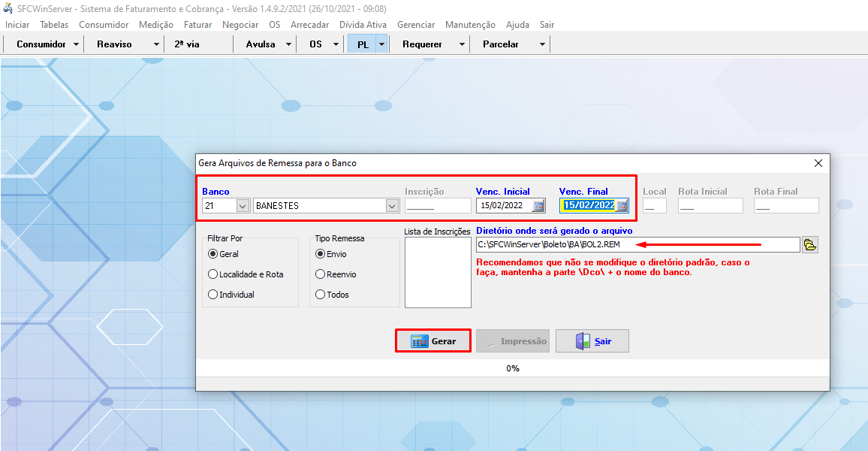Image resolution: width=868 pixels, height=451 pixels.
Task: Click the SFCWinServer app icon in title bar
Action: click(x=8, y=9)
